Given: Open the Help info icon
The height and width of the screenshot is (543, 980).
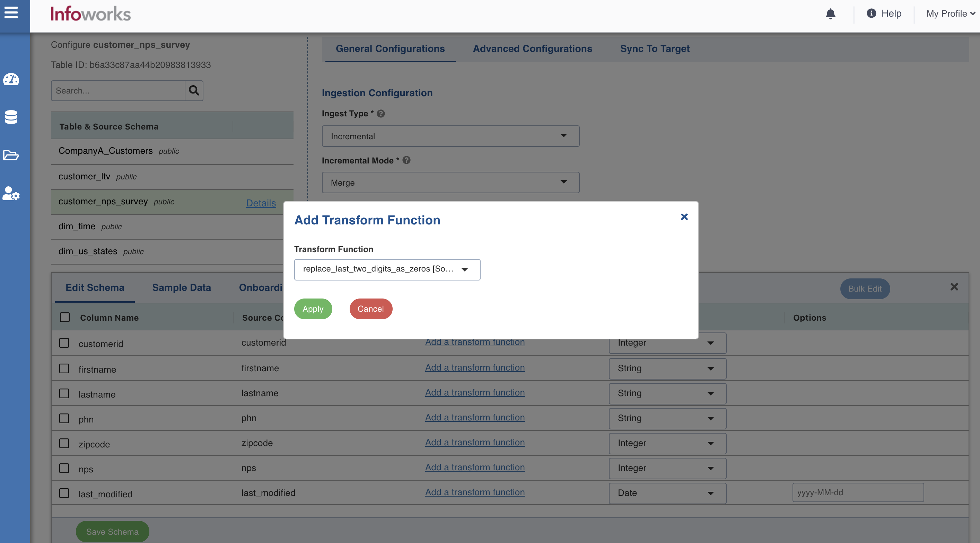Looking at the screenshot, I should pyautogui.click(x=871, y=13).
